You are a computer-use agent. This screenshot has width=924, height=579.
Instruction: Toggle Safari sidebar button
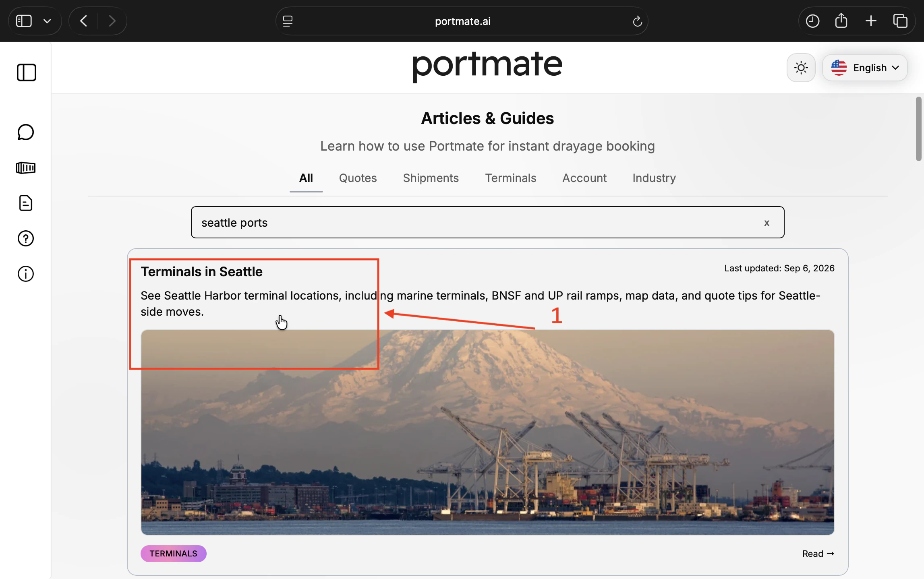[24, 21]
